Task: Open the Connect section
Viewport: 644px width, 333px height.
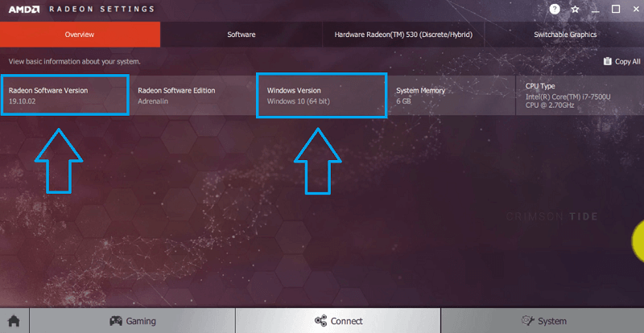Action: 338,321
